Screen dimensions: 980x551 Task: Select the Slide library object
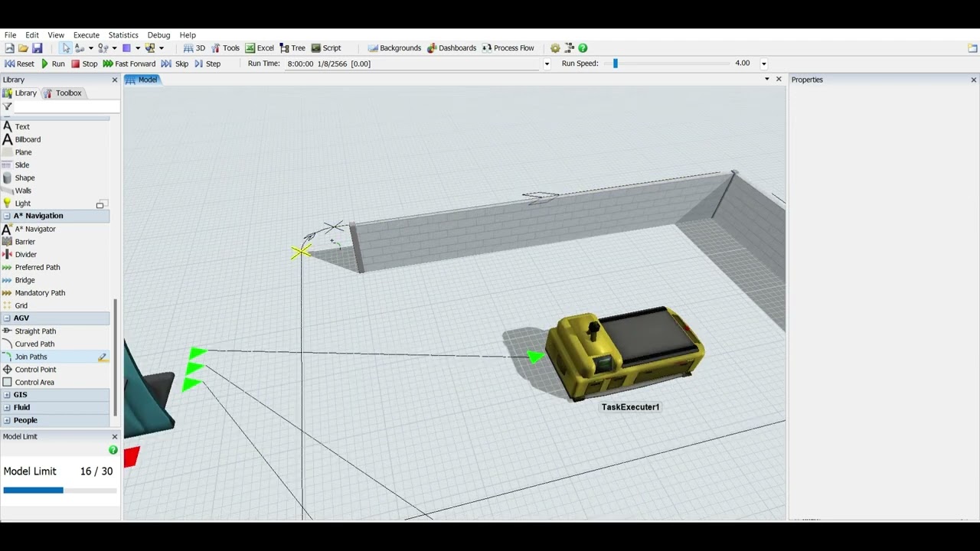click(x=22, y=165)
